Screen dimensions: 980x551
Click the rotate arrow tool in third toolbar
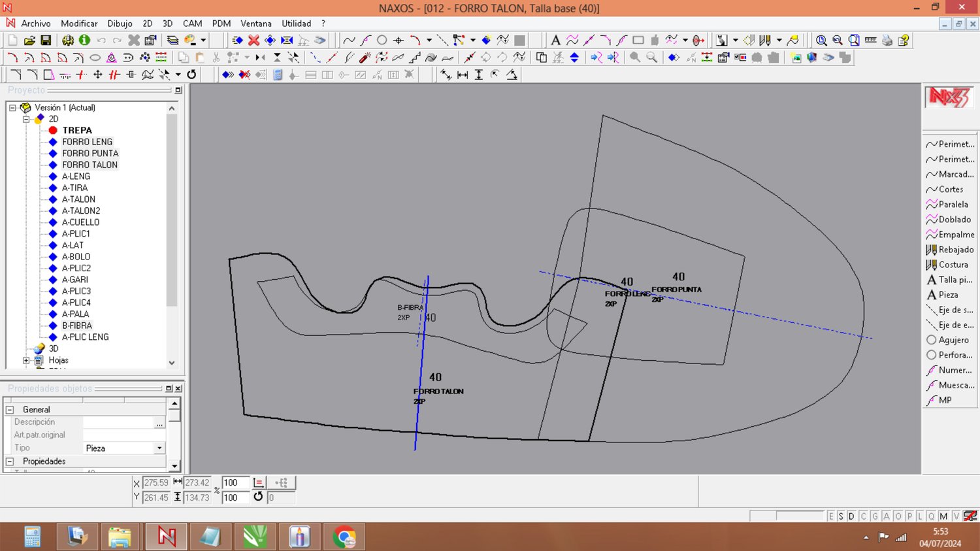191,75
